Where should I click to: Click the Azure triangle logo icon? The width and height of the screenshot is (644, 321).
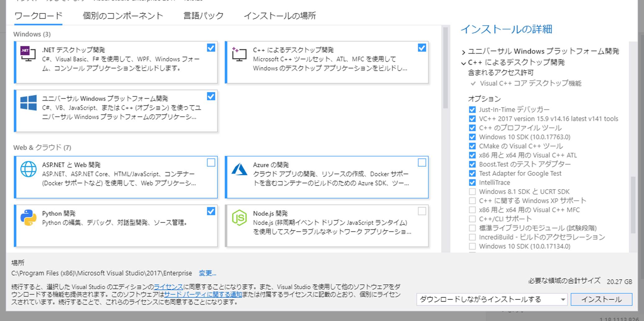pyautogui.click(x=239, y=170)
